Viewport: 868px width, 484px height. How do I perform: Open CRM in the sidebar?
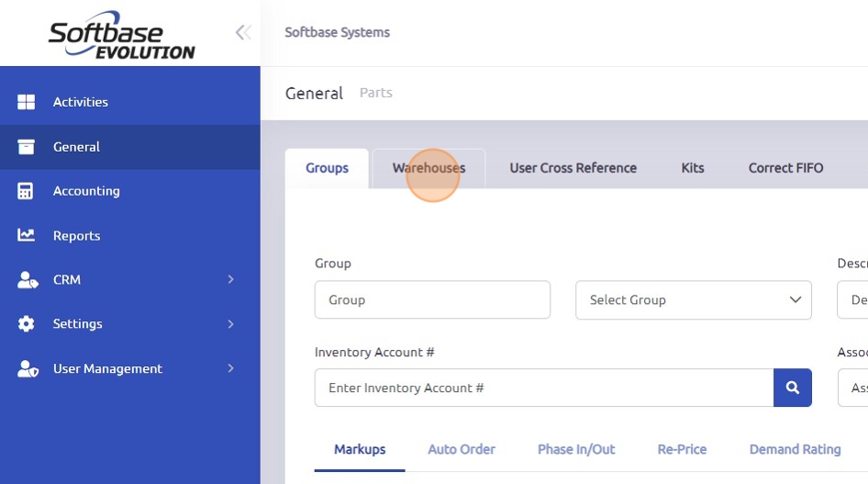click(130, 280)
